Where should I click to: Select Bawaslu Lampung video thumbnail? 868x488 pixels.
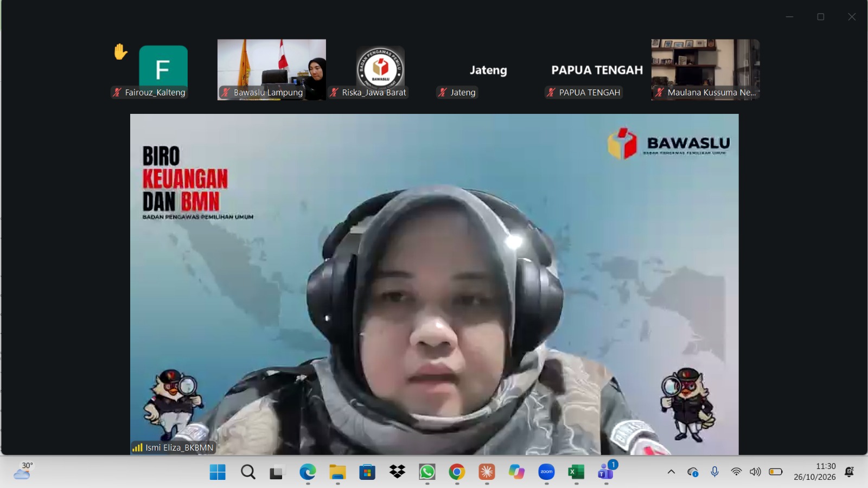click(x=272, y=69)
